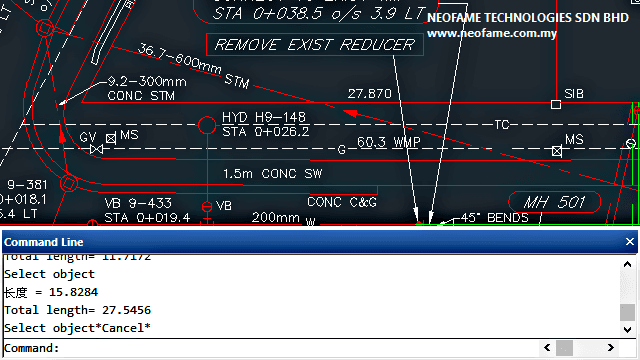Viewport: 640px width, 360px height.
Task: Select the HYD H9-148 hydrant circle symbol
Action: coord(207,125)
